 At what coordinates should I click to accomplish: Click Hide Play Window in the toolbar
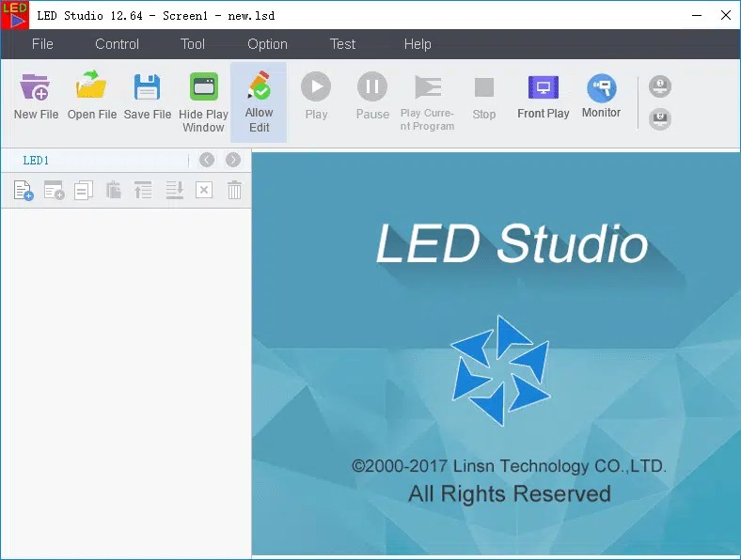[x=203, y=102]
